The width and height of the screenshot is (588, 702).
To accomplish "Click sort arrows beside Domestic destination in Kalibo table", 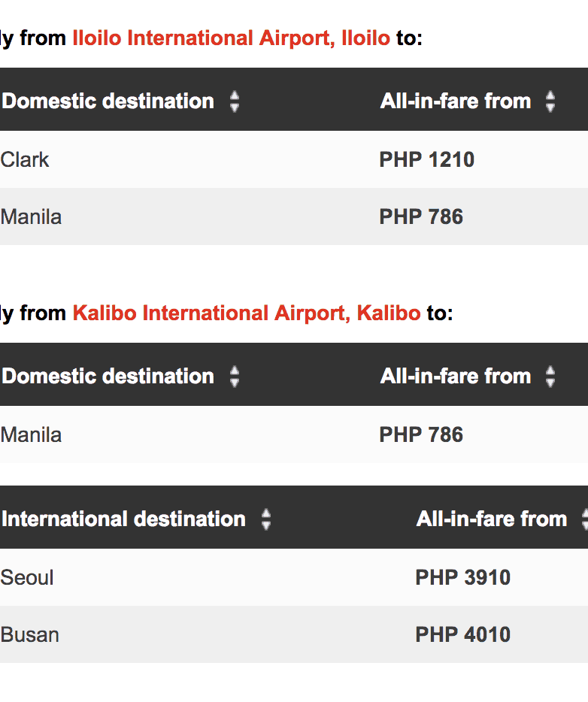I will pyautogui.click(x=235, y=377).
